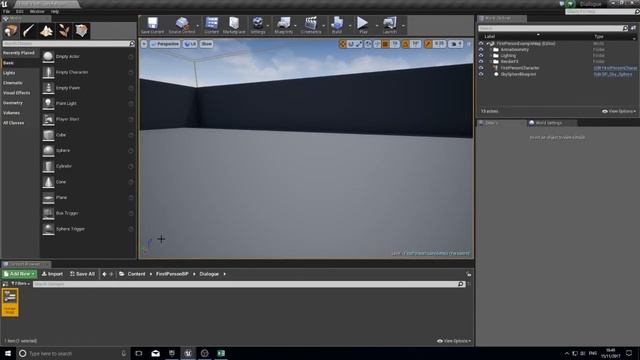Open the Edit menu

[x=19, y=11]
